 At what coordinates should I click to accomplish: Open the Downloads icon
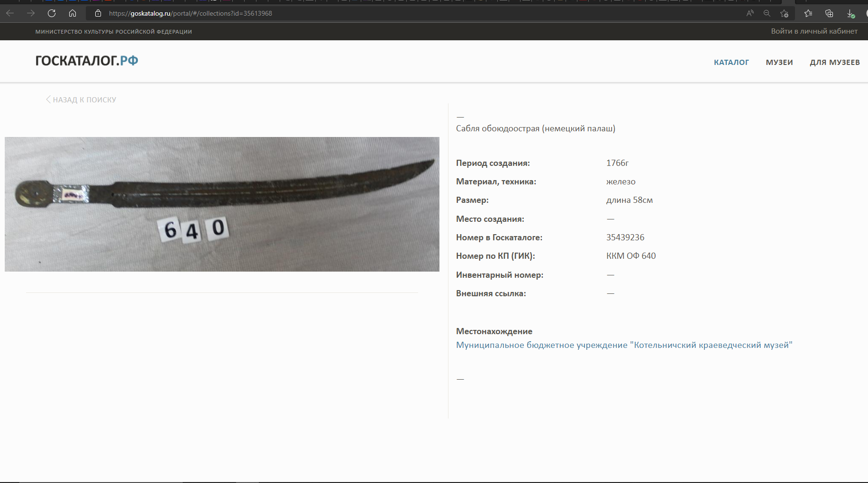click(850, 13)
